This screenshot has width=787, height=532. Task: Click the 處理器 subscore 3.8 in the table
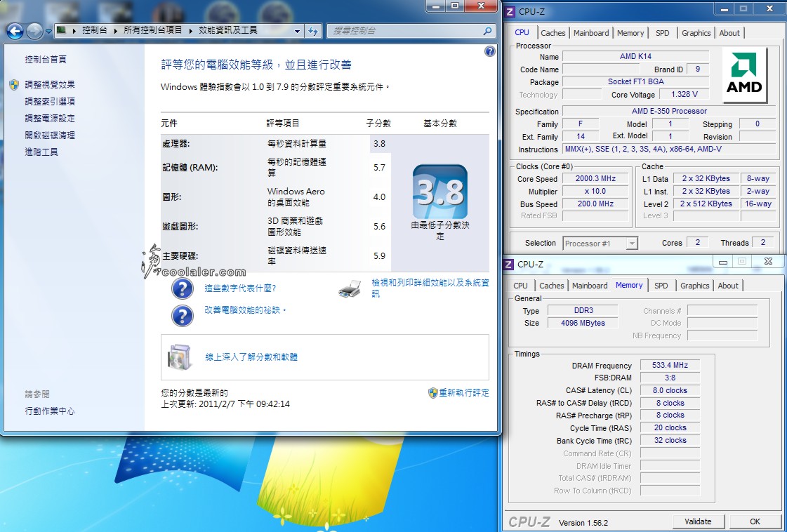pos(379,144)
